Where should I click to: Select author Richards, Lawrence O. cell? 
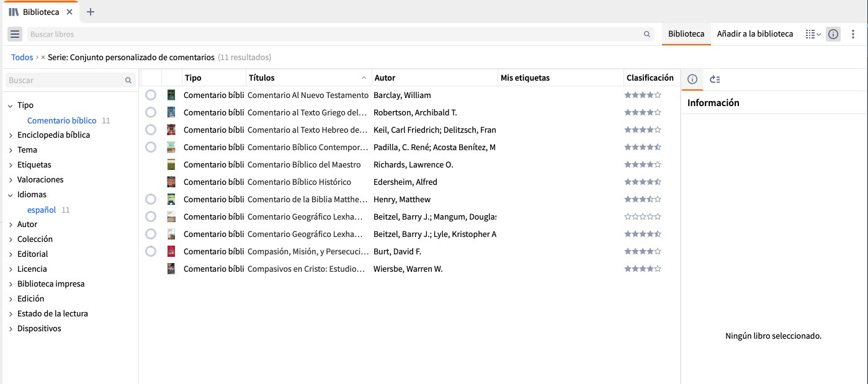pyautogui.click(x=413, y=164)
